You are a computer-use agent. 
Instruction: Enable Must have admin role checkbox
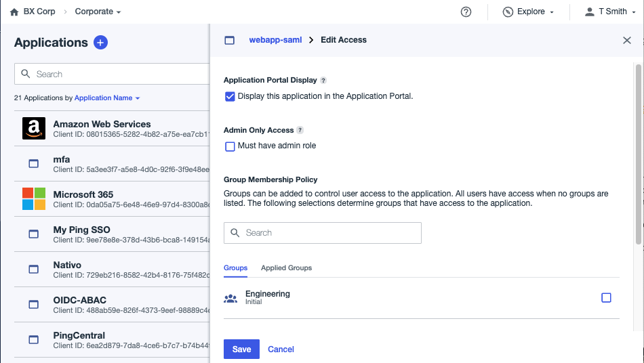230,146
